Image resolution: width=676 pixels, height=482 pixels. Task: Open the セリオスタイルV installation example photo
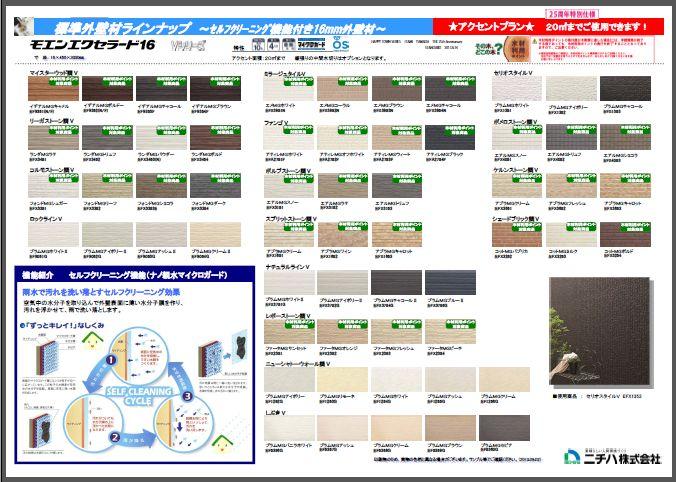pos(599,331)
